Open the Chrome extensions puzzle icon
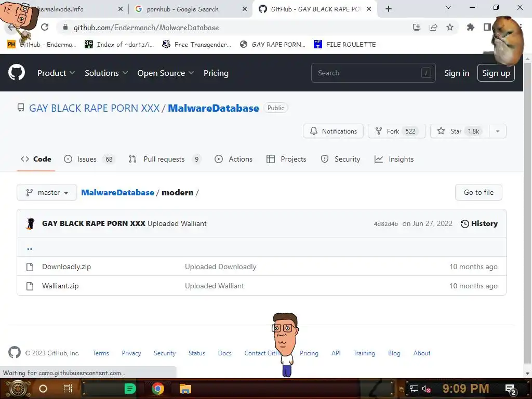 point(470,27)
